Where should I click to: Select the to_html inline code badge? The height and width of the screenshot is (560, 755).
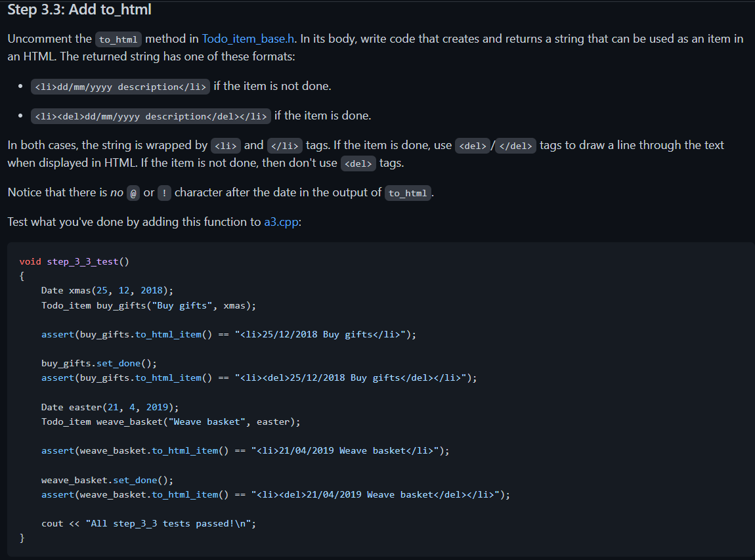coord(118,39)
